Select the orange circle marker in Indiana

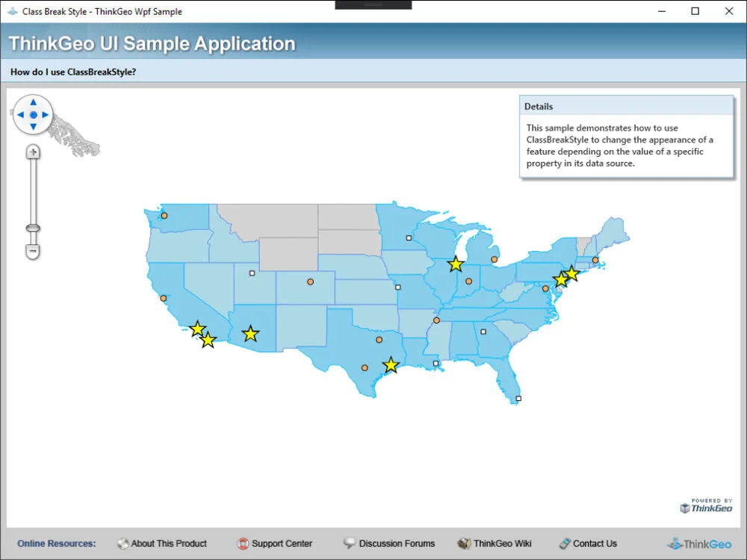pyautogui.click(x=469, y=281)
